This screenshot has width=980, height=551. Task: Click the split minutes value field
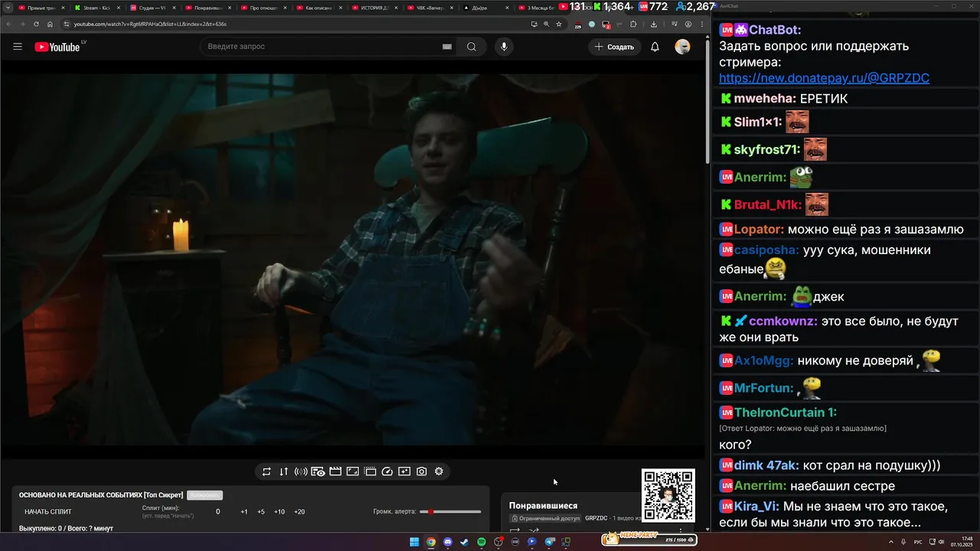(218, 512)
